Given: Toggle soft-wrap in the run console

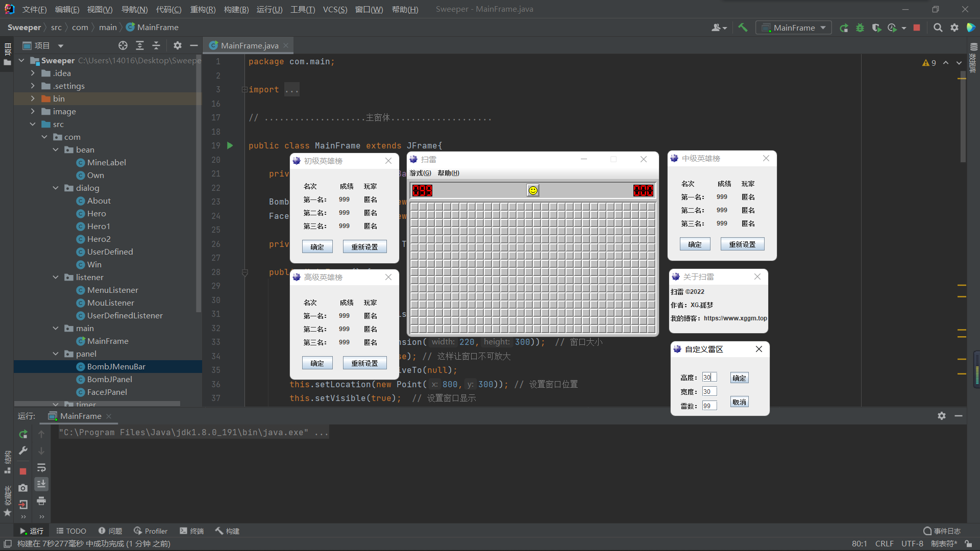Looking at the screenshot, I should (41, 468).
